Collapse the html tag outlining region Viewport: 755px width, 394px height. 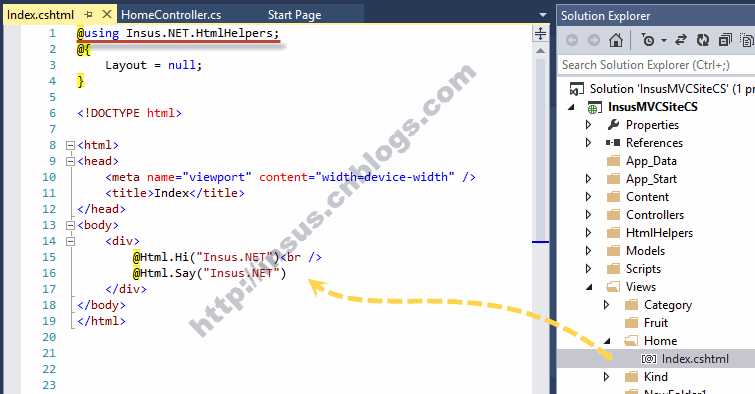[70, 145]
